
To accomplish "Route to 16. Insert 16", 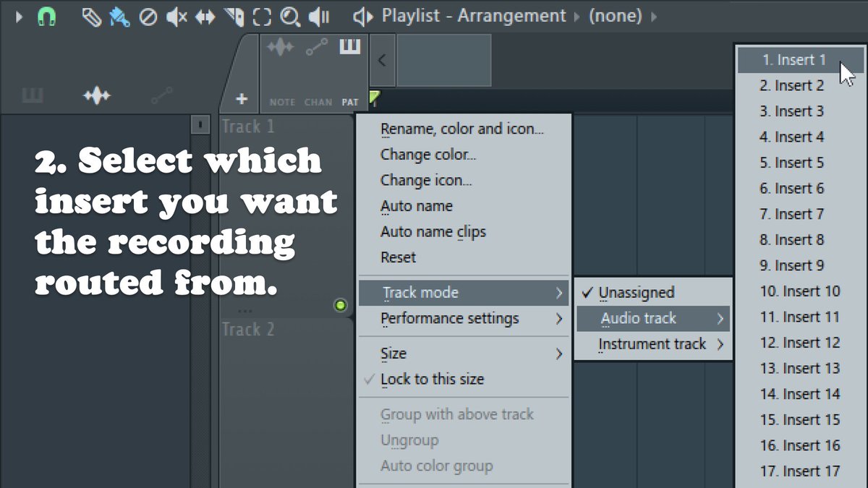I will [800, 445].
